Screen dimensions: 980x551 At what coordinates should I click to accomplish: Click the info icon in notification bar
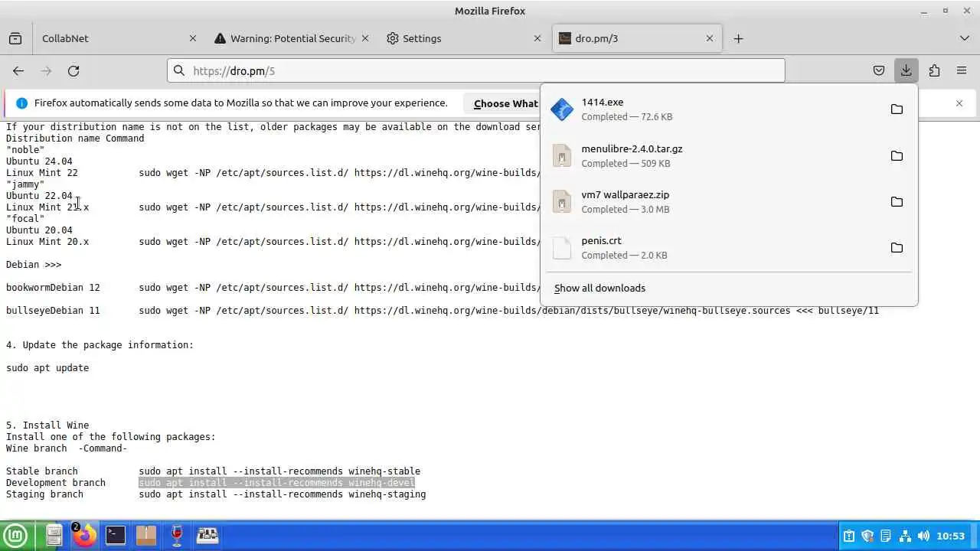[21, 103]
